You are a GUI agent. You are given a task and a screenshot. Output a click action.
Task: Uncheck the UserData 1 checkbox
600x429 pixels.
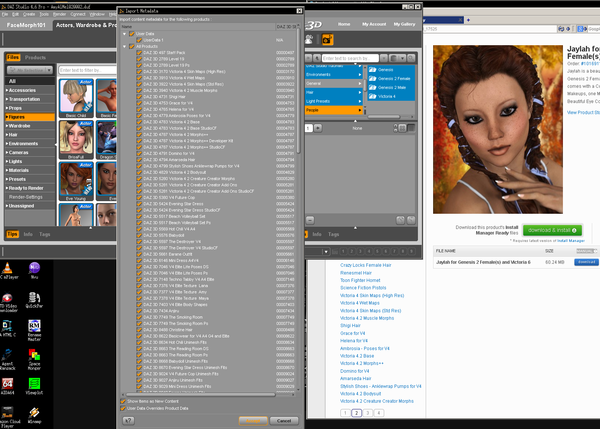pos(139,40)
